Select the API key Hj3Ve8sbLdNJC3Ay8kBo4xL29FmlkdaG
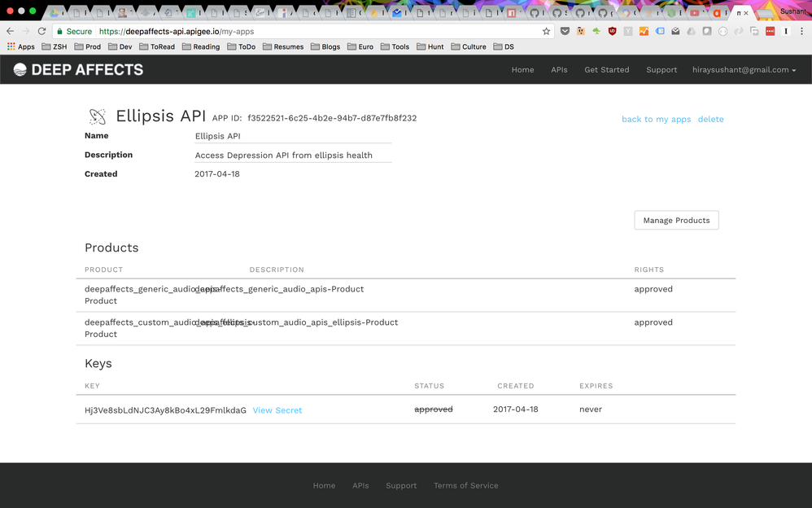Viewport: 812px width, 508px height. (x=166, y=410)
